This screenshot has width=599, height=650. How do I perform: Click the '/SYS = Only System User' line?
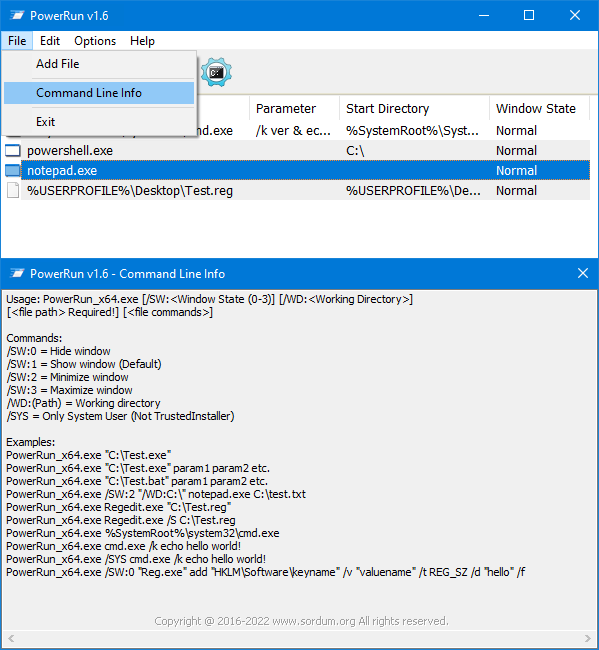(120, 416)
